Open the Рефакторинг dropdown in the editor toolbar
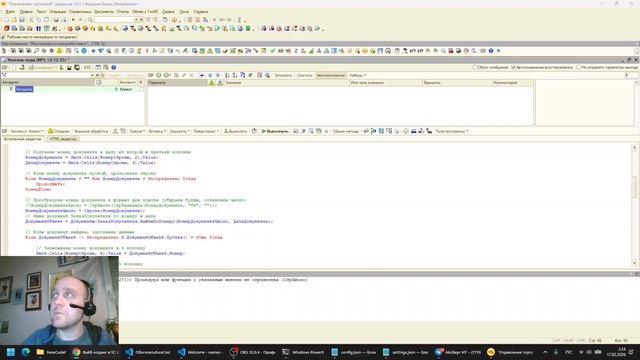 click(x=206, y=131)
